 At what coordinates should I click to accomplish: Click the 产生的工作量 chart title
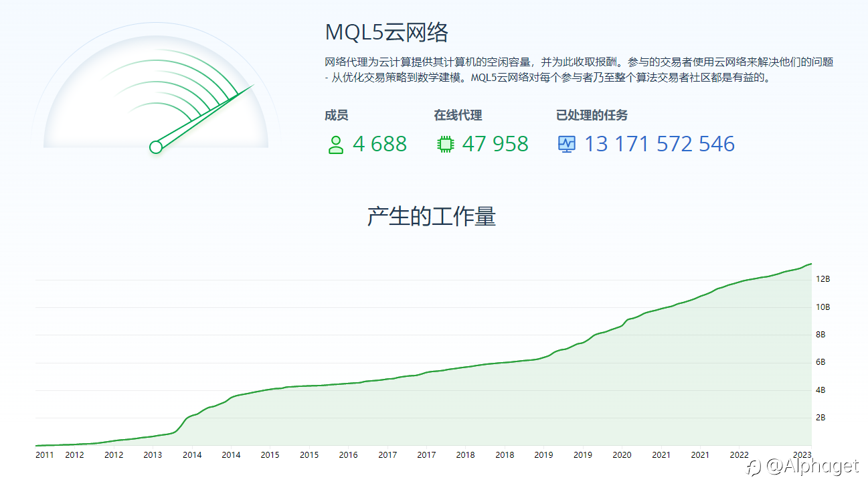(x=431, y=217)
